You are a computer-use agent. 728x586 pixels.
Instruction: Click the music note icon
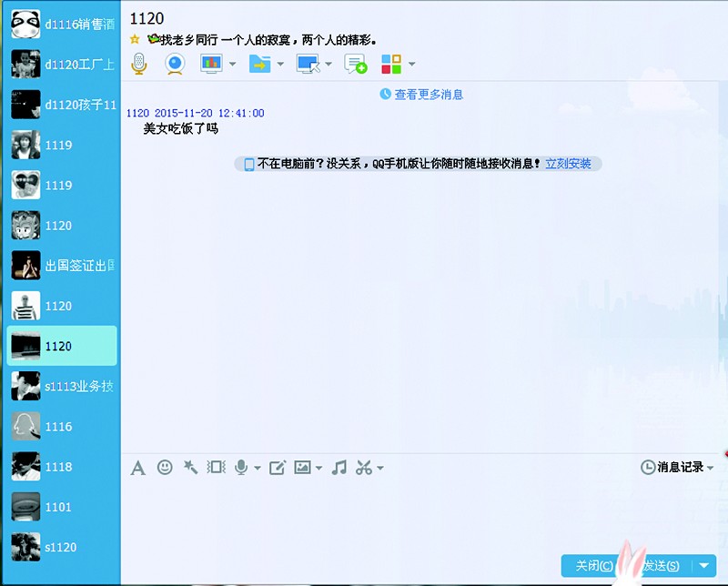click(x=339, y=468)
